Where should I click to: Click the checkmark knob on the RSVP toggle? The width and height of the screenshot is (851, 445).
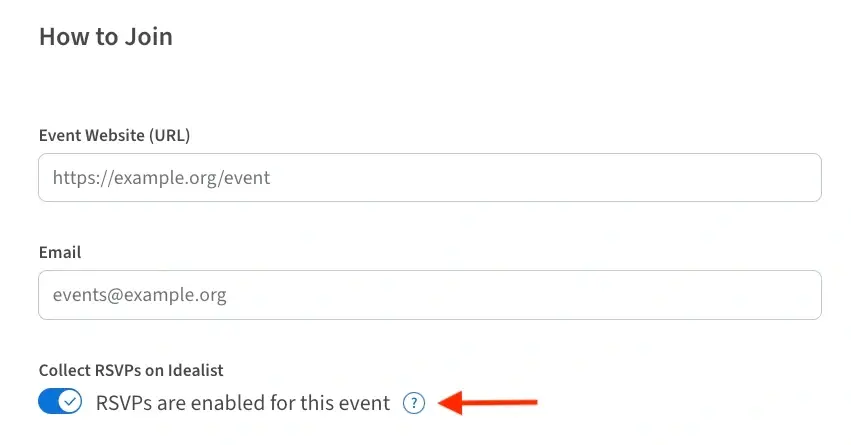pyautogui.click(x=69, y=403)
